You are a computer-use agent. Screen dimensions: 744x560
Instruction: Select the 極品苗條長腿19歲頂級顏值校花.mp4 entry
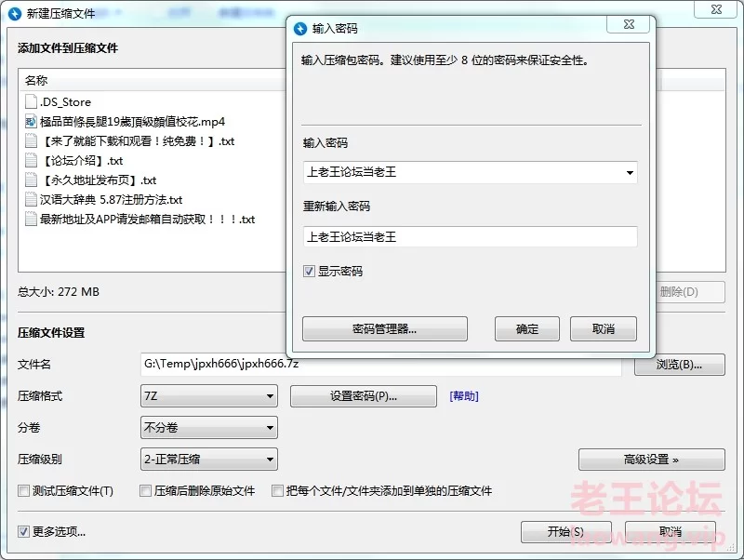132,122
